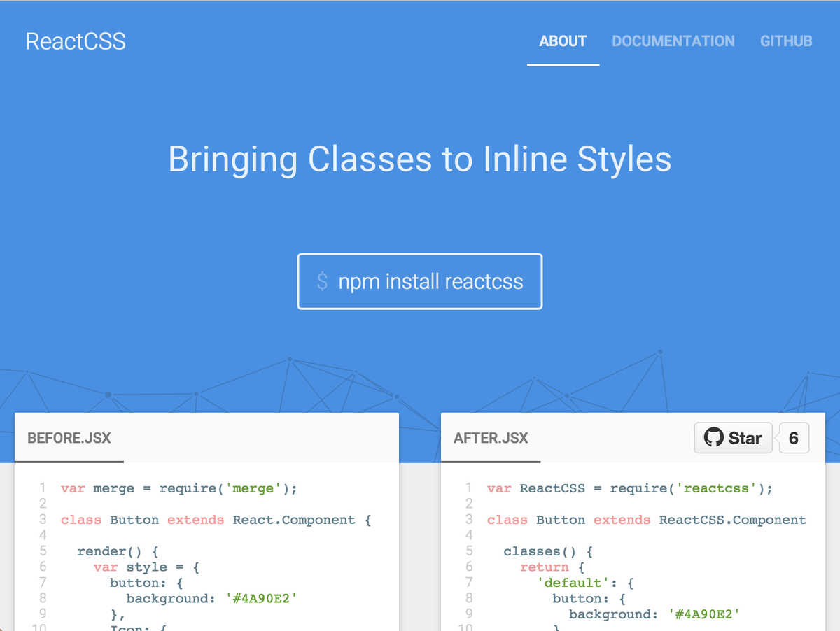Click the headline Bringing Classes to Inline Styles
Screen dimensions: 840x631
click(x=420, y=159)
